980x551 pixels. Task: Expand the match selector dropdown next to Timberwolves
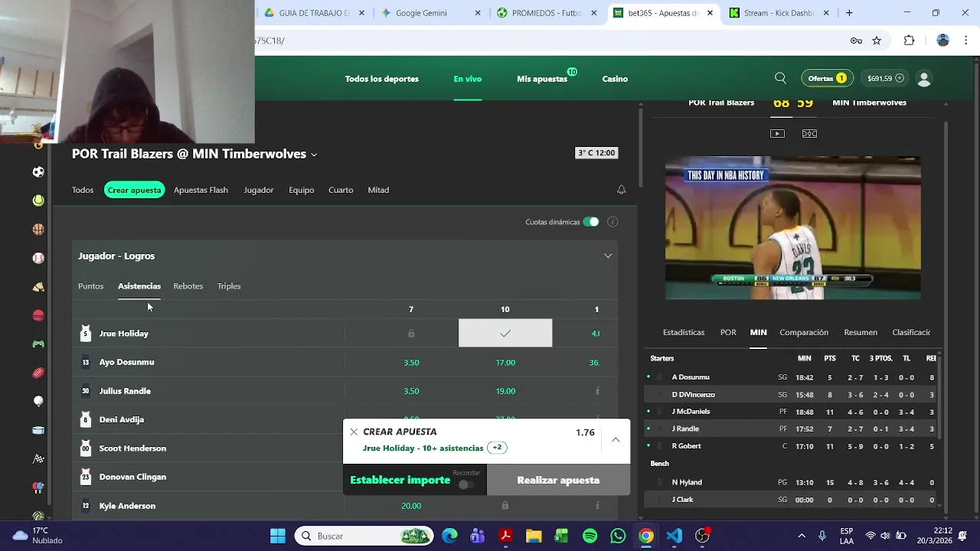[313, 155]
